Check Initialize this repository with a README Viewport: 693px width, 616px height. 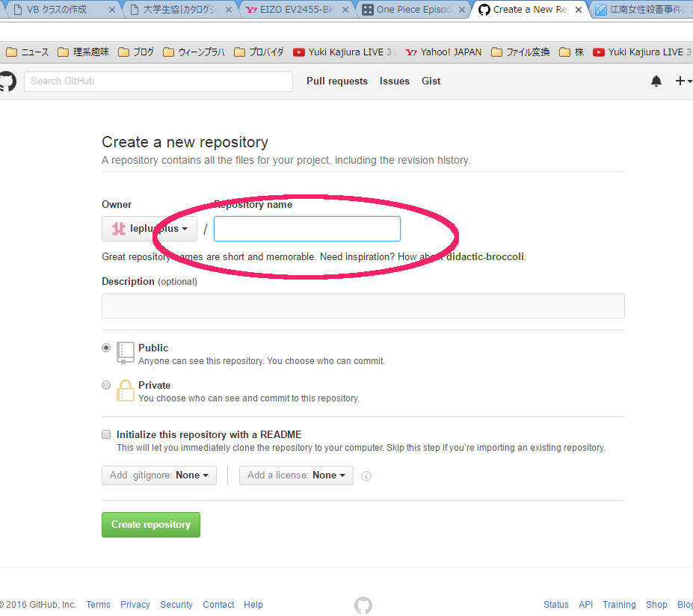pos(106,434)
